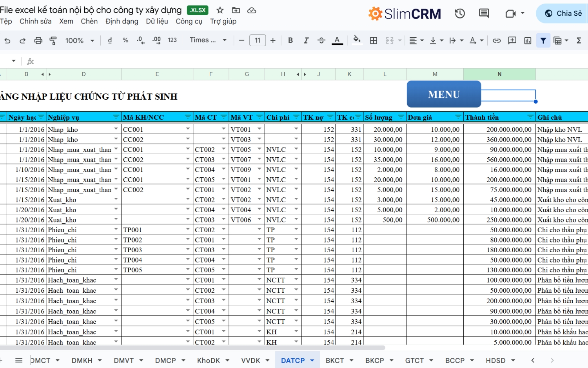Insert chart from toolbar
588x368 pixels.
tap(528, 40)
